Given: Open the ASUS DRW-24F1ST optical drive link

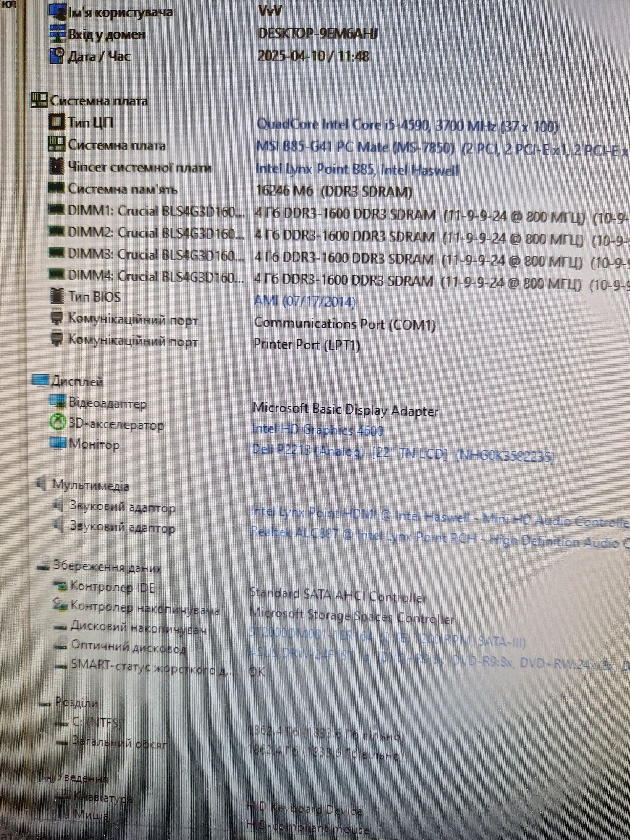Looking at the screenshot, I should click(438, 659).
